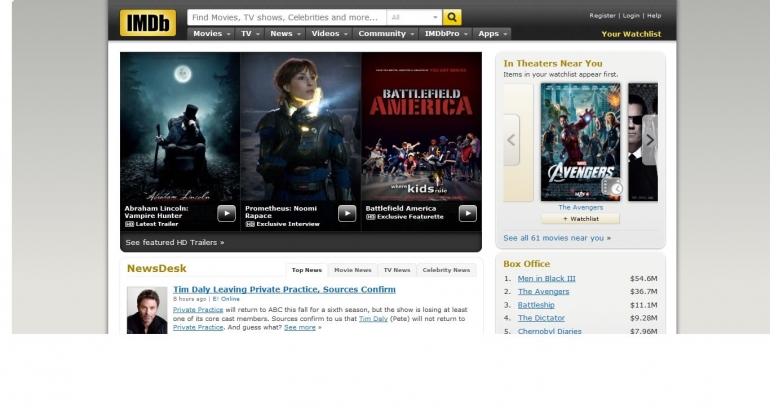Add The Avengers to Watchlist
The height and width of the screenshot is (410, 770).
coord(580,219)
